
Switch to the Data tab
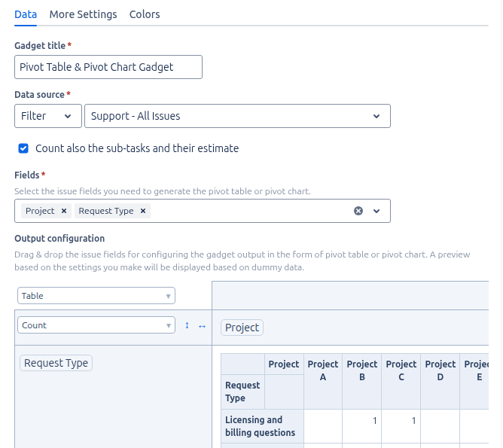coord(26,14)
